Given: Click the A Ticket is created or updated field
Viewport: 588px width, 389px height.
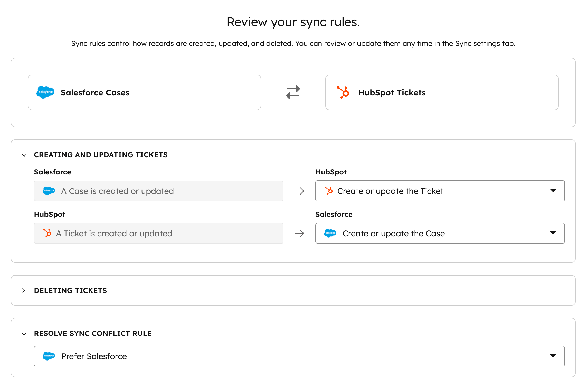Looking at the screenshot, I should click(x=158, y=233).
